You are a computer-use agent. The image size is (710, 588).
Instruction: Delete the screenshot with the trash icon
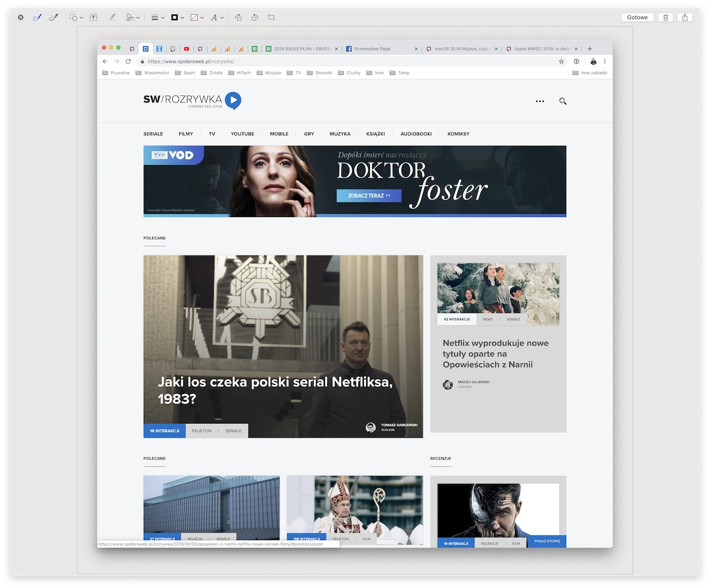666,17
